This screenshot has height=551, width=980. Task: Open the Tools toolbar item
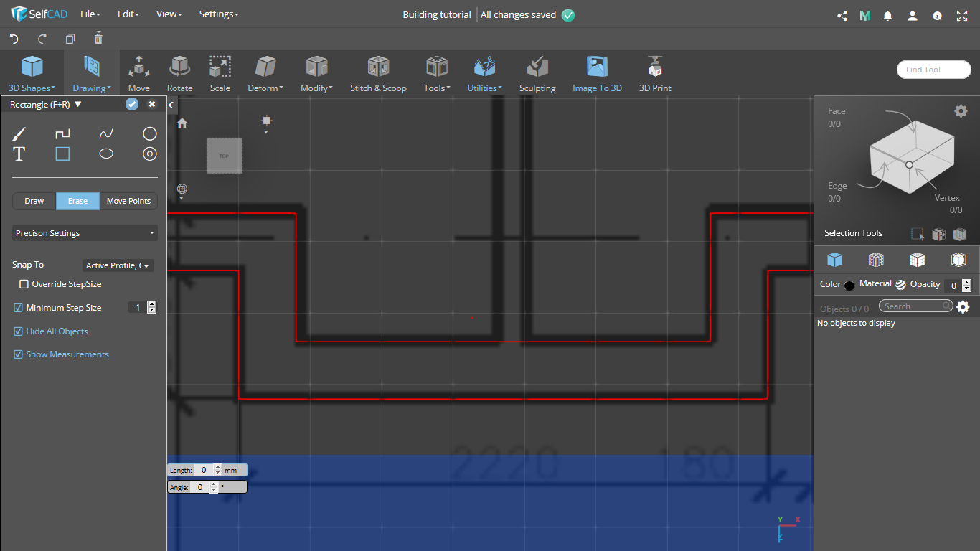(437, 74)
